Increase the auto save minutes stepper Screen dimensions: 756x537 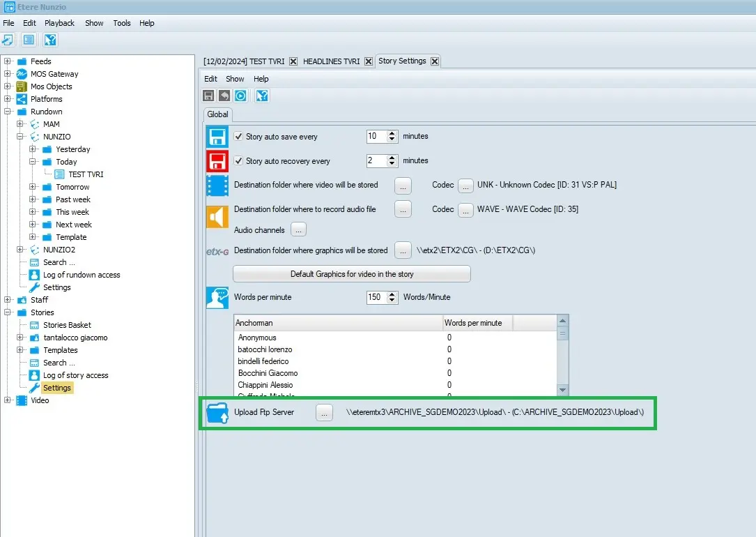point(392,133)
